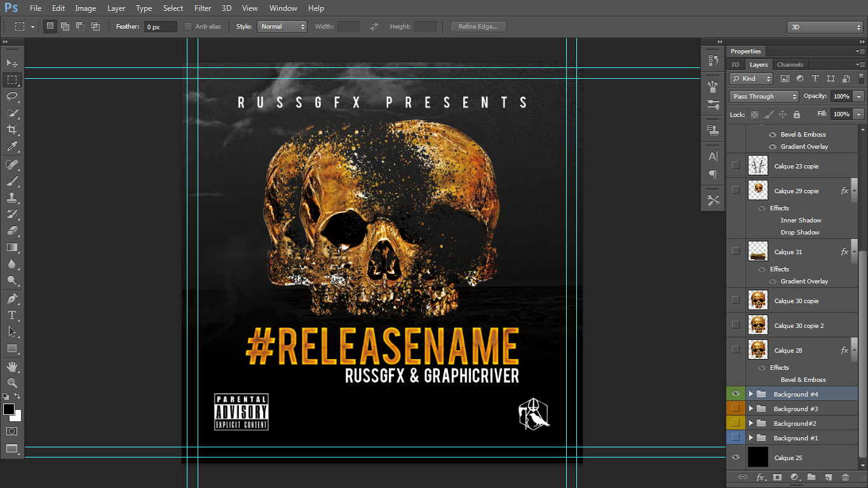
Task: Click the Refine Edge button
Action: coord(478,27)
